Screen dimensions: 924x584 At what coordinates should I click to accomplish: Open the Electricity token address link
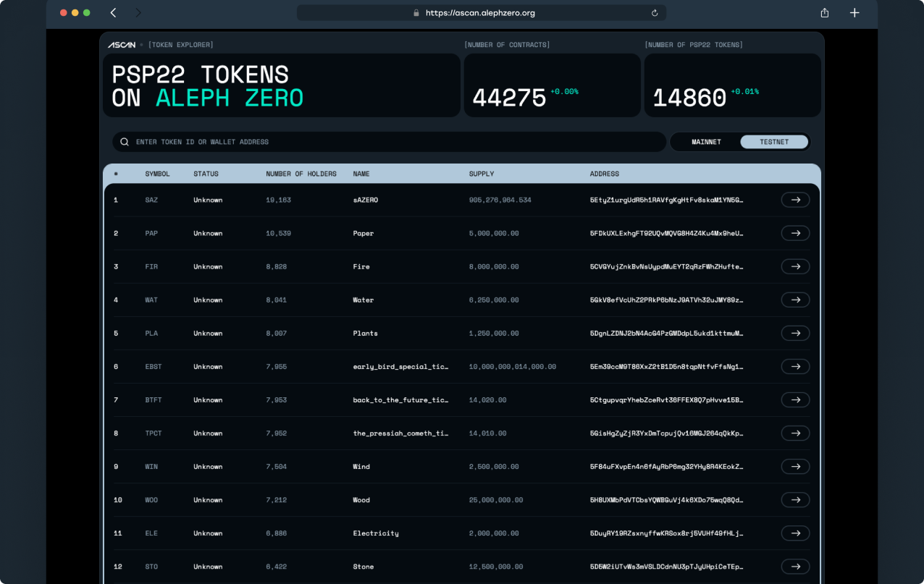666,533
